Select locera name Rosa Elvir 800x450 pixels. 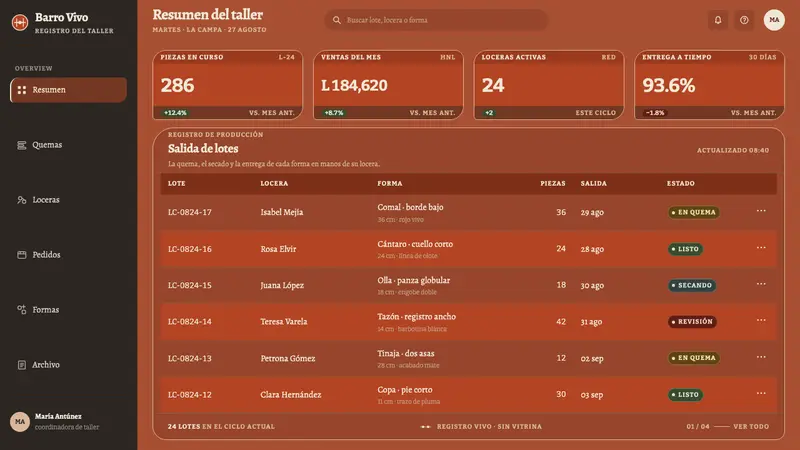coord(278,249)
